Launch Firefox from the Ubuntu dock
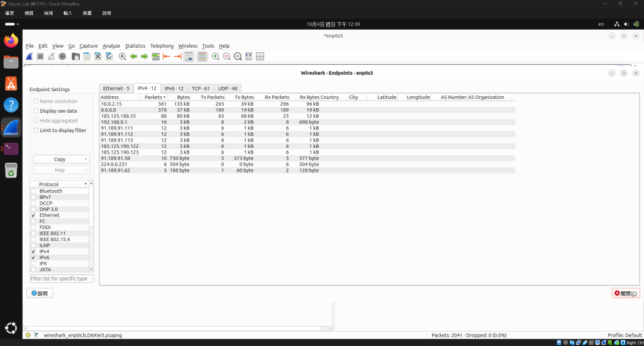This screenshot has height=346, width=644. pyautogui.click(x=11, y=41)
